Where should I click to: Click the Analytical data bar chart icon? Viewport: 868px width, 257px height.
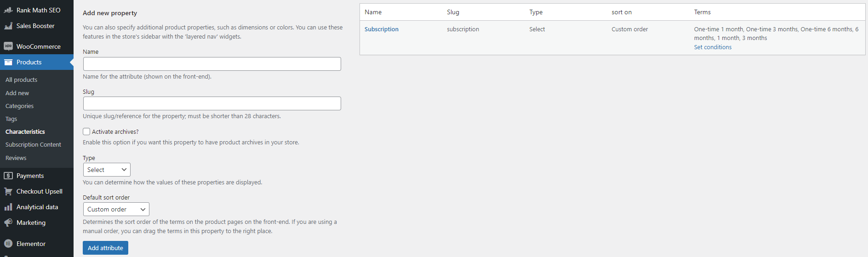[8, 207]
